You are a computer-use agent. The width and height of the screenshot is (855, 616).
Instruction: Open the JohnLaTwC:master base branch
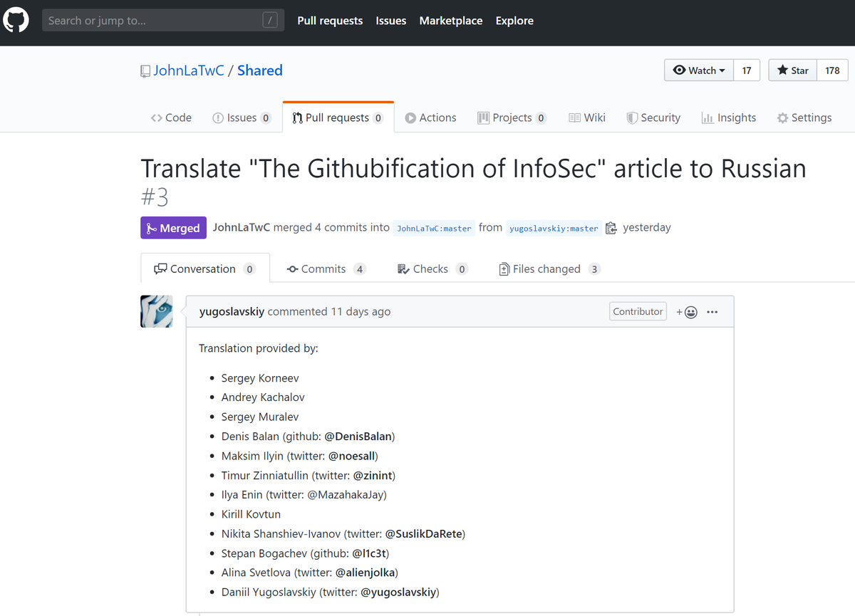click(434, 228)
